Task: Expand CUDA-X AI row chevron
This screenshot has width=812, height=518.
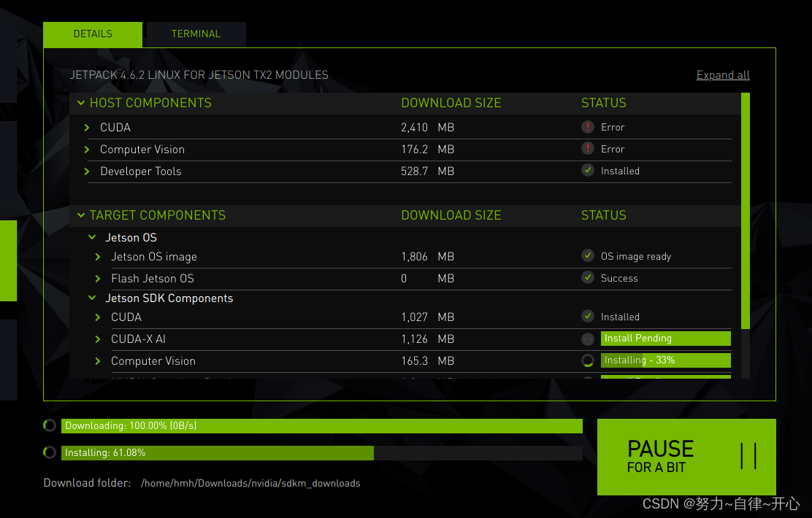Action: click(98, 339)
